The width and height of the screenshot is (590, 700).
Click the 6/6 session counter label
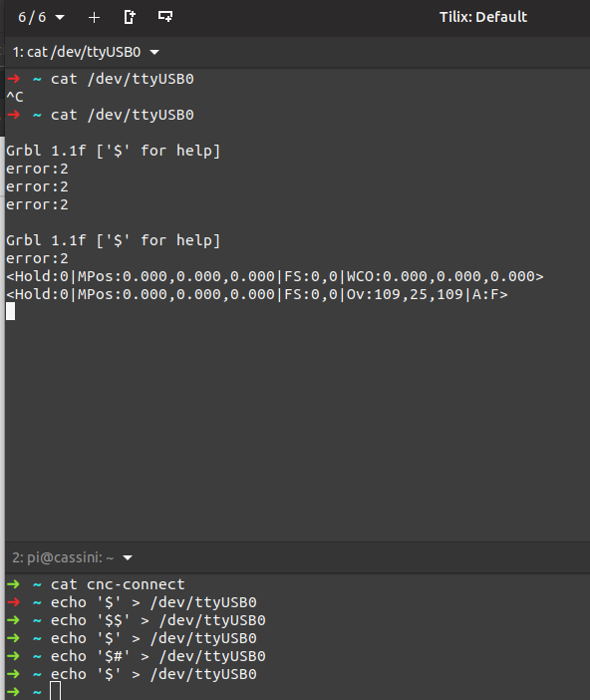(32, 17)
